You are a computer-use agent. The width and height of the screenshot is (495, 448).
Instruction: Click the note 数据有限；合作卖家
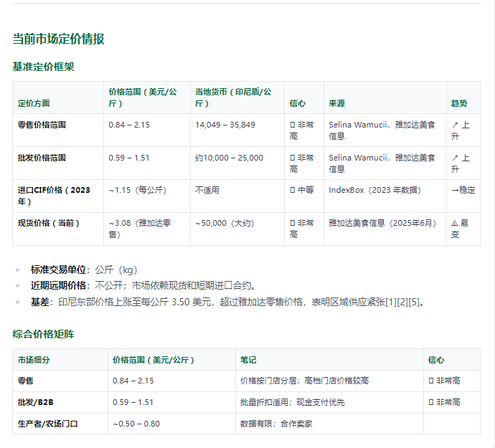coord(276,424)
